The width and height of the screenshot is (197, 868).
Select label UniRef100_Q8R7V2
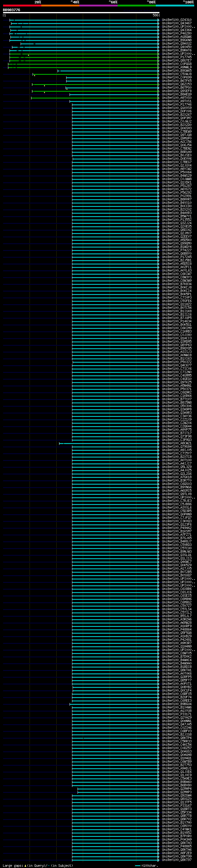[176, 819]
